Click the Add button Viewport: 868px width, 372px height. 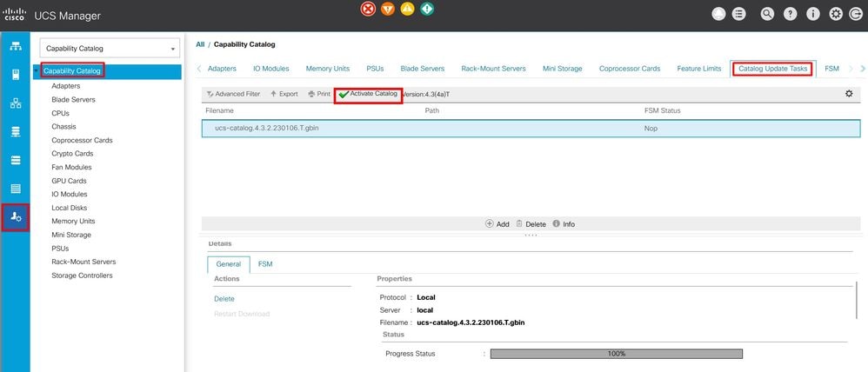point(497,224)
